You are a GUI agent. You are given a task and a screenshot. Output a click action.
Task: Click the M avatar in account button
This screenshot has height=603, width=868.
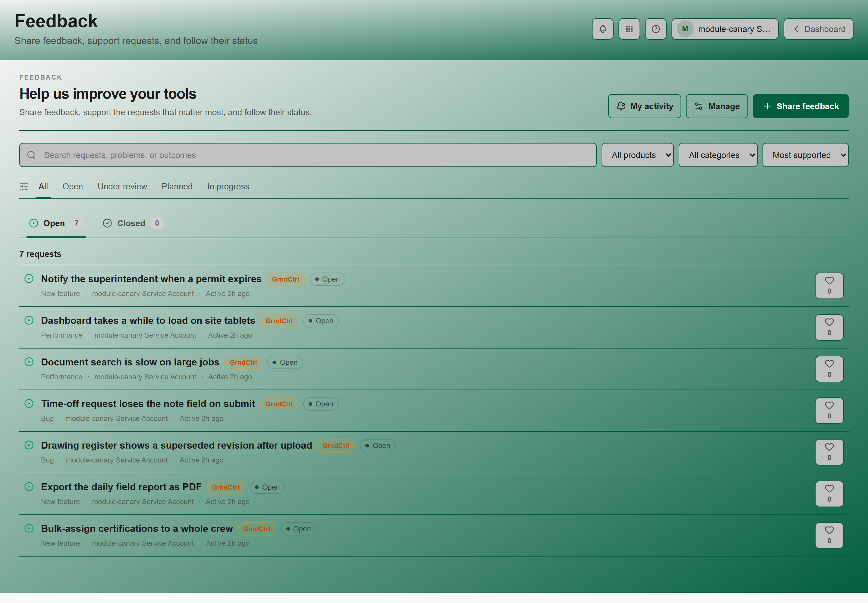tap(685, 29)
